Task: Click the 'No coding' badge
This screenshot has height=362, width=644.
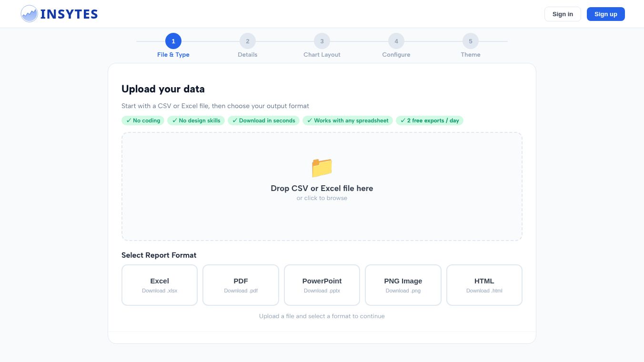Action: [143, 121]
